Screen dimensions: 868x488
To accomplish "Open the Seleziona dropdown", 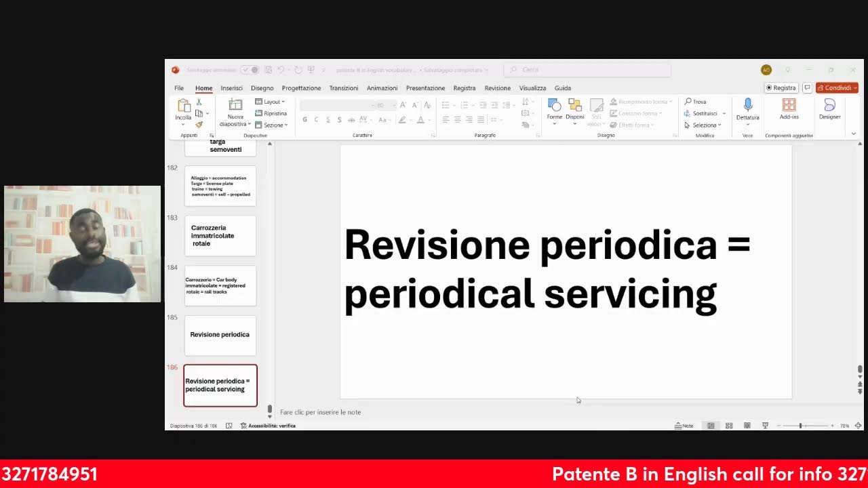I will click(x=703, y=125).
